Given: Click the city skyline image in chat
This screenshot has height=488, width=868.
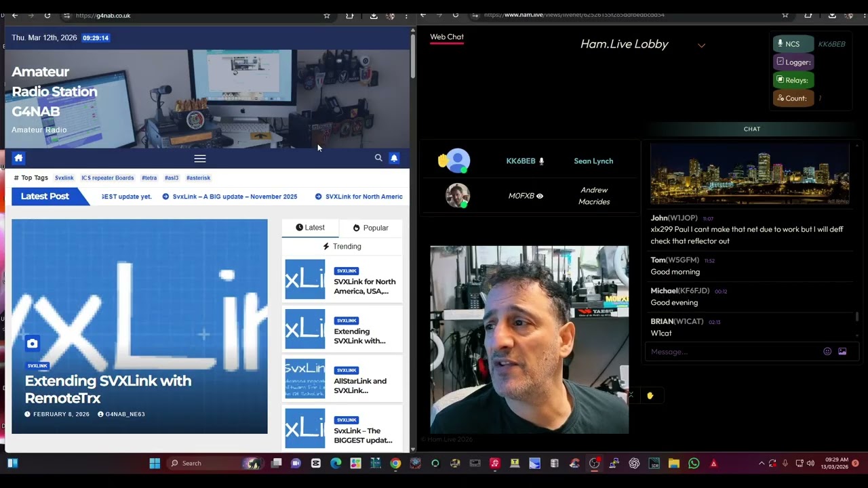Looking at the screenshot, I should point(750,174).
